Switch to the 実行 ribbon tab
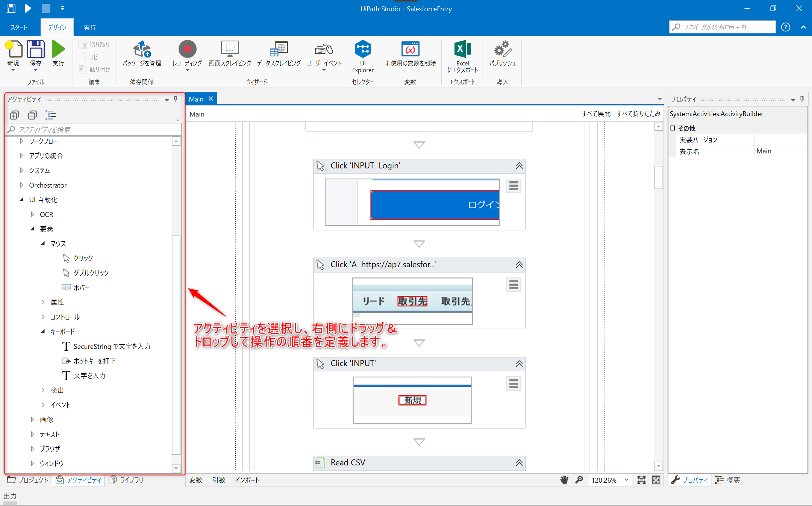The height and width of the screenshot is (506, 812). point(90,27)
